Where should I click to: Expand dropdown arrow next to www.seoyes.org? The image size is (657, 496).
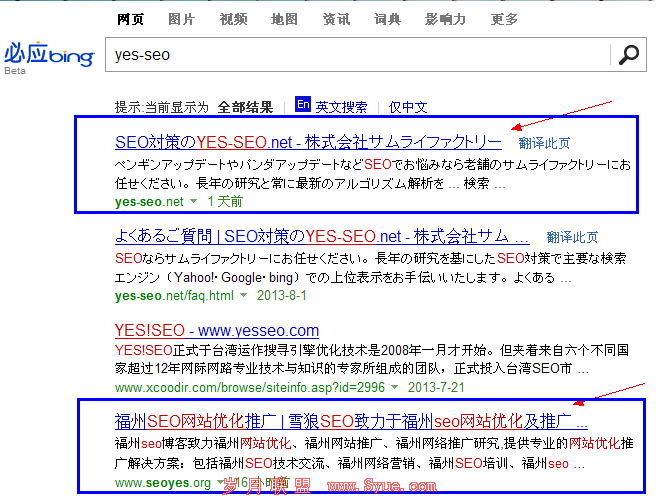220,482
